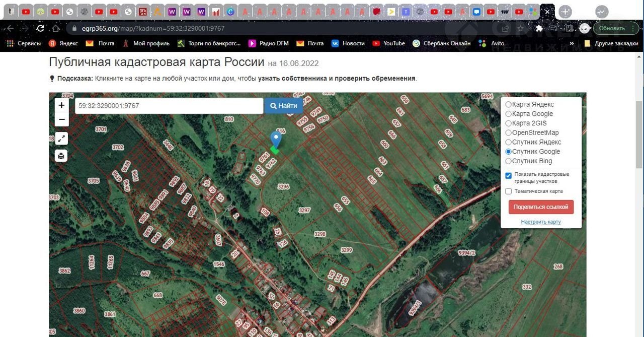Click Поделиться ссылкой red button
This screenshot has width=644, height=337.
(541, 207)
